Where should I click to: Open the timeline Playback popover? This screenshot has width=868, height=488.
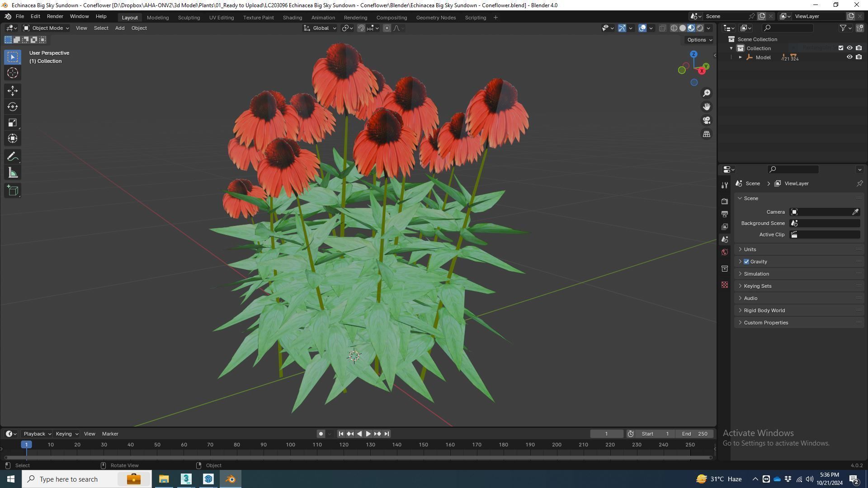(37, 434)
